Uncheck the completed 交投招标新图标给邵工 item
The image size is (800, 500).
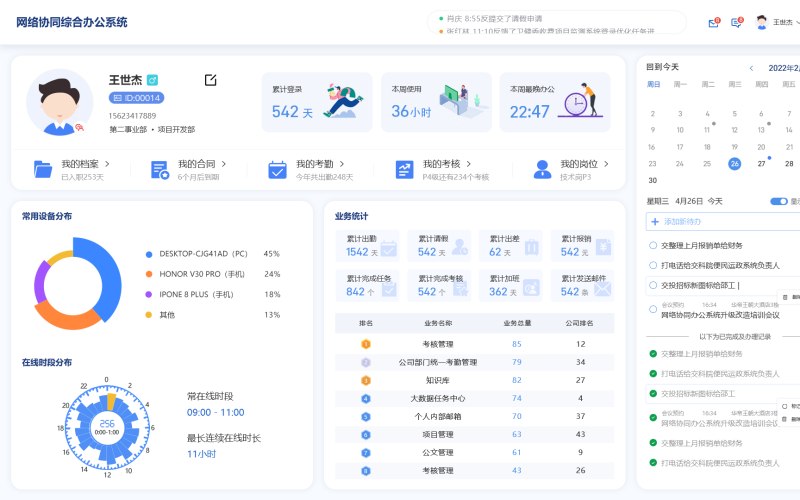coord(653,393)
